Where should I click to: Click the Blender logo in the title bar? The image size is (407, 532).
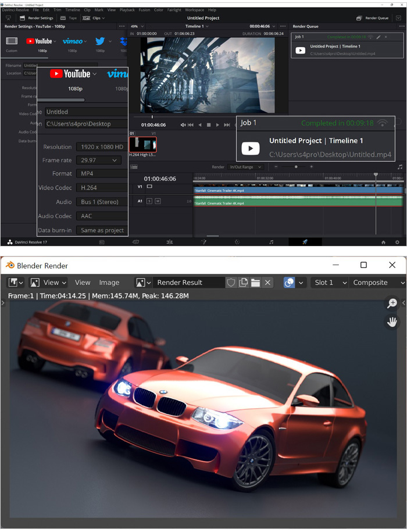[x=10, y=265]
